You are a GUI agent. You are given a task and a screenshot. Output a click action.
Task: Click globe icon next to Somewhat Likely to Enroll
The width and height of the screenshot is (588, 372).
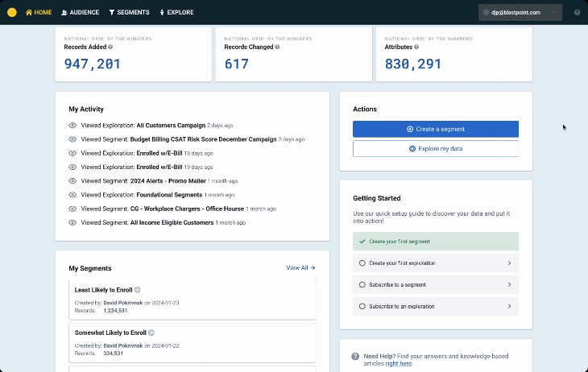pos(151,333)
